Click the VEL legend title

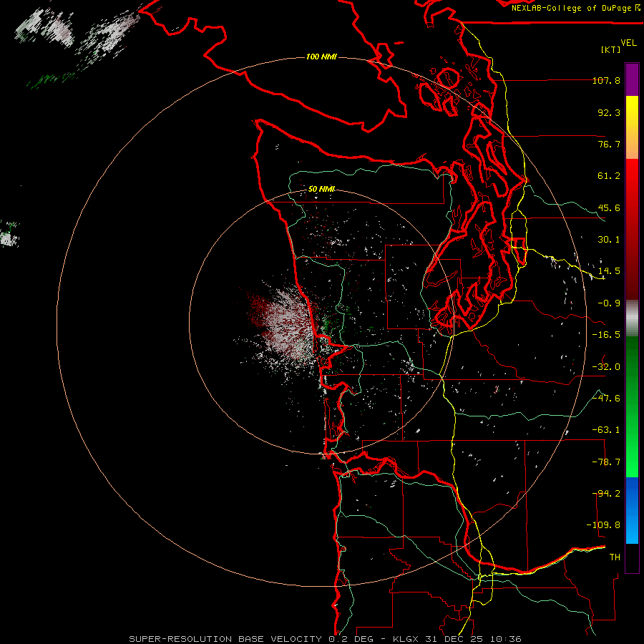click(628, 43)
